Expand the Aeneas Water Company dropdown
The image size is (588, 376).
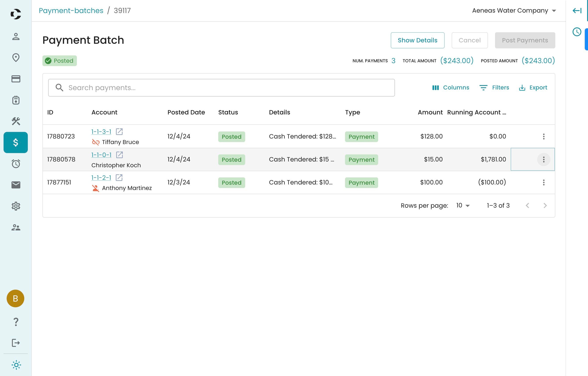coord(514,11)
